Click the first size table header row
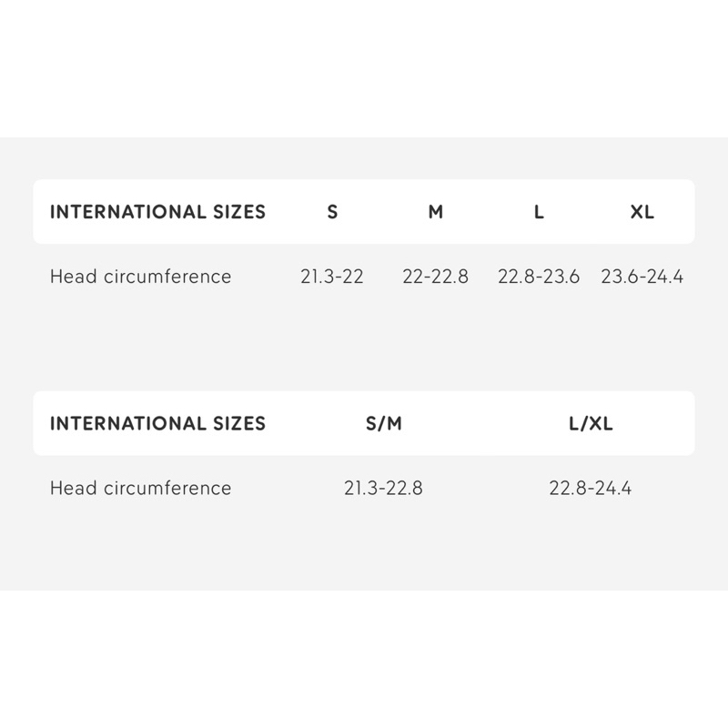This screenshot has width=728, height=728. tap(364, 212)
